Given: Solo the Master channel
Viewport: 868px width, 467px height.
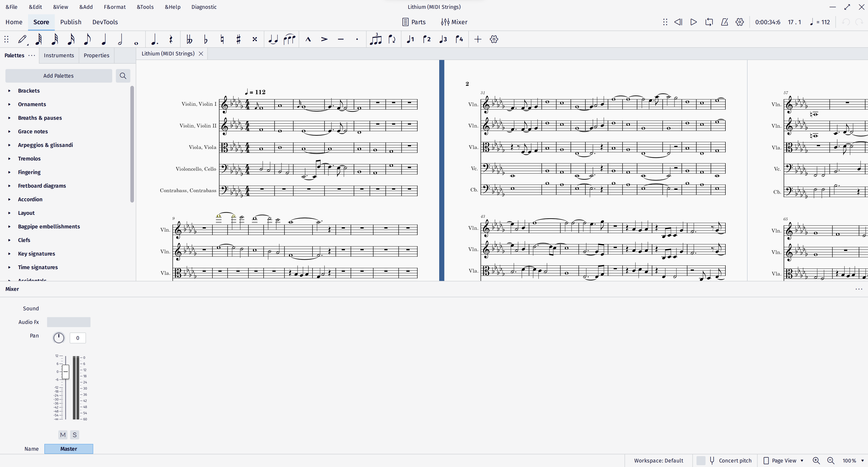Looking at the screenshot, I should [74, 435].
